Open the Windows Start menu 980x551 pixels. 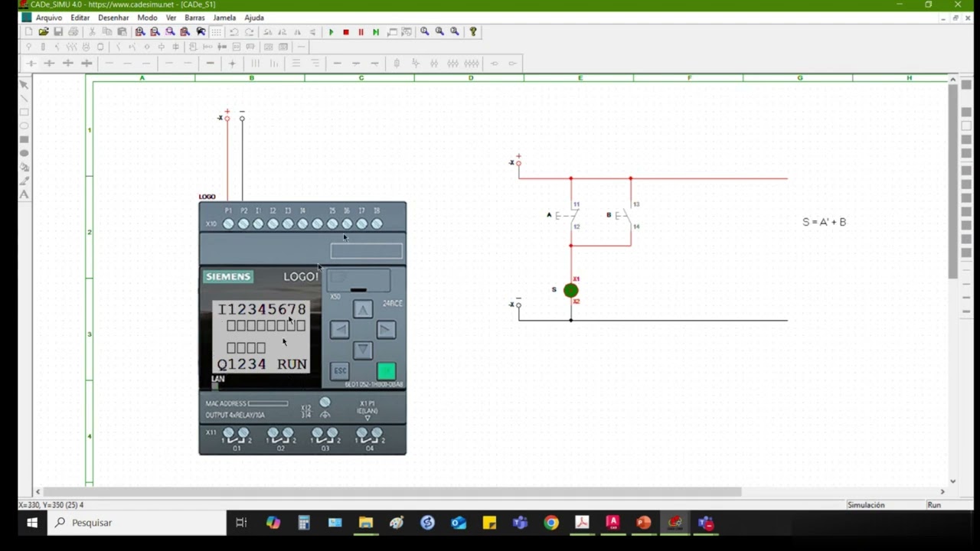32,523
